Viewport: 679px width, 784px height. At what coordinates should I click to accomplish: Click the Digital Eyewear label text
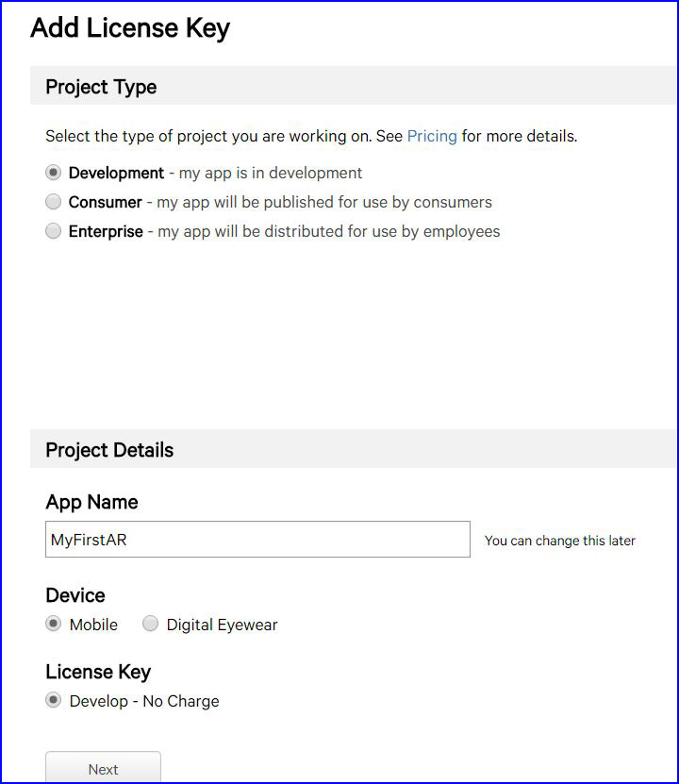[222, 625]
